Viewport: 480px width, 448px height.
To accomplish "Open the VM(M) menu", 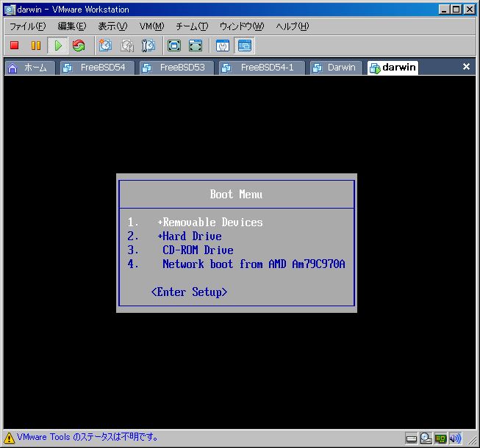I will (152, 26).
